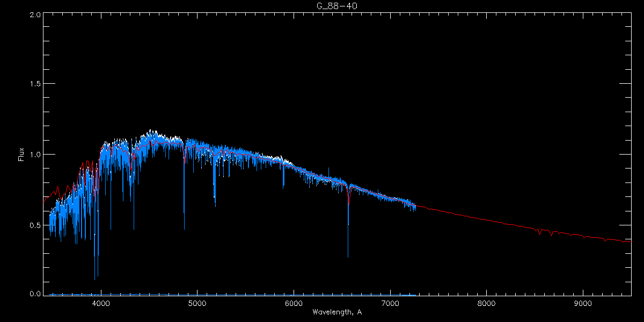Select the 6000 x-axis tick label
Viewport: 644px width, 322px height.
294,303
